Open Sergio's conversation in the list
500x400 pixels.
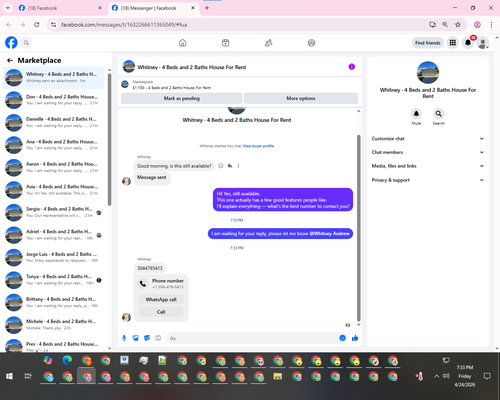[53, 212]
